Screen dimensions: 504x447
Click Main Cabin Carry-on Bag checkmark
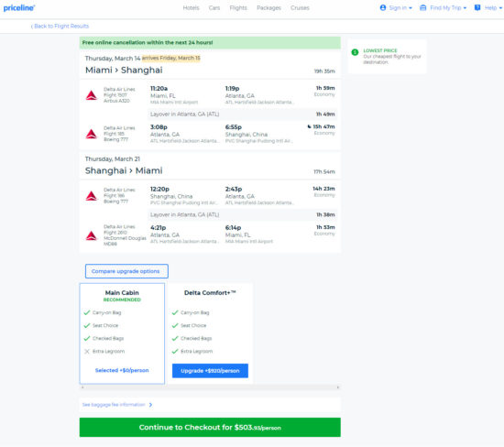(x=87, y=312)
